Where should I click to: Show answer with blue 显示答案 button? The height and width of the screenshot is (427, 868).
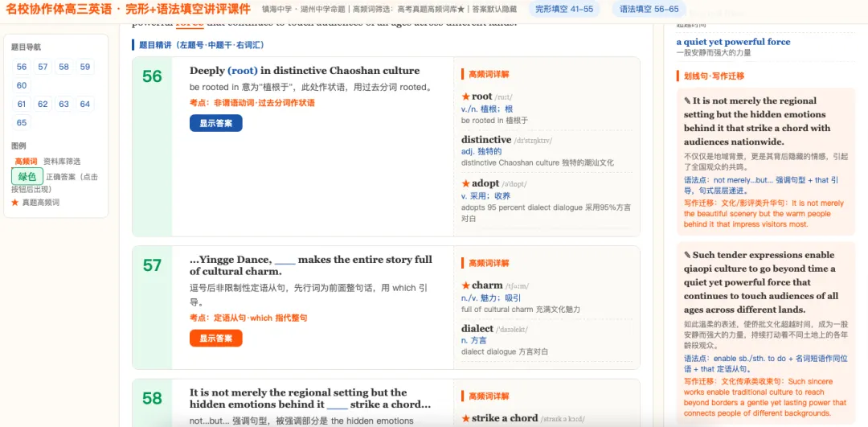coord(216,123)
